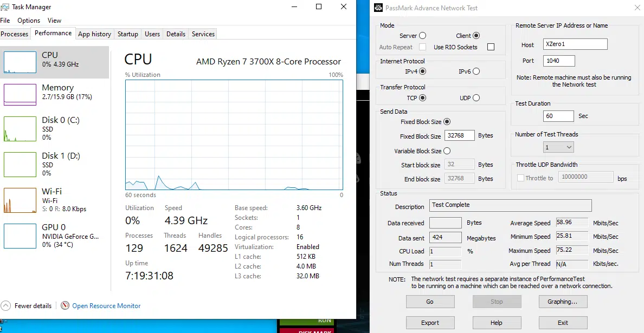644x333 pixels.
Task: Switch to the App history tab
Action: coord(94,34)
